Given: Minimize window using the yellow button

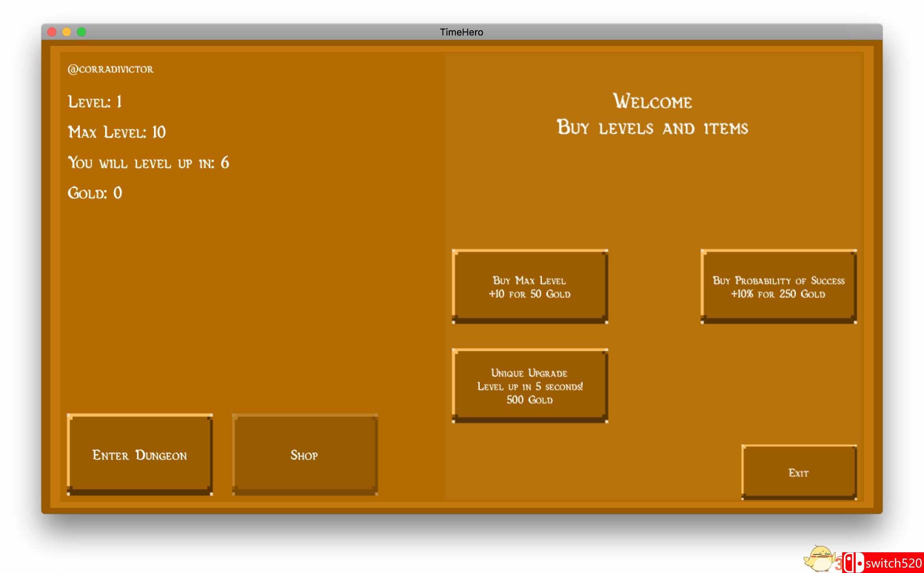Looking at the screenshot, I should click(67, 32).
